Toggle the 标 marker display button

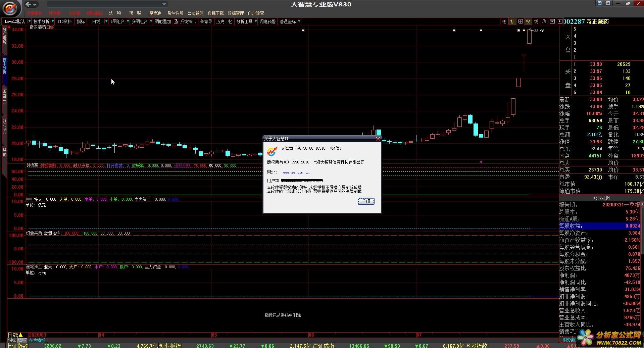click(x=512, y=21)
